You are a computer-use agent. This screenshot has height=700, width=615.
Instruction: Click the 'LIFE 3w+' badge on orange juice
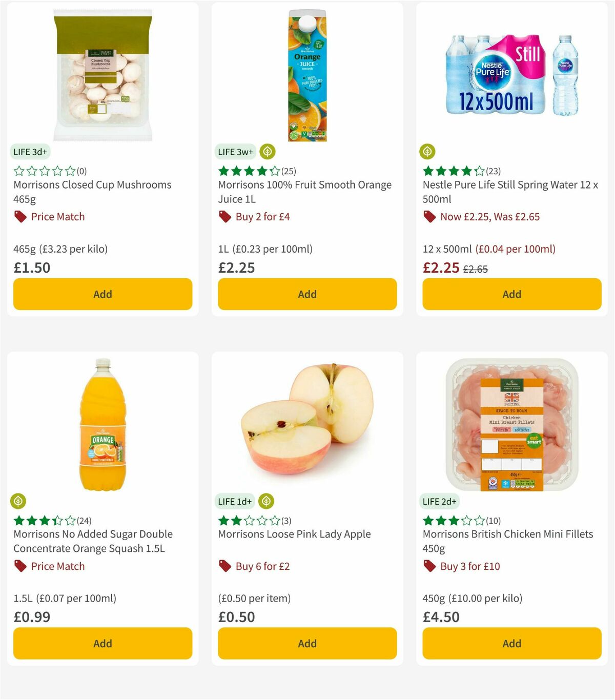click(x=235, y=152)
